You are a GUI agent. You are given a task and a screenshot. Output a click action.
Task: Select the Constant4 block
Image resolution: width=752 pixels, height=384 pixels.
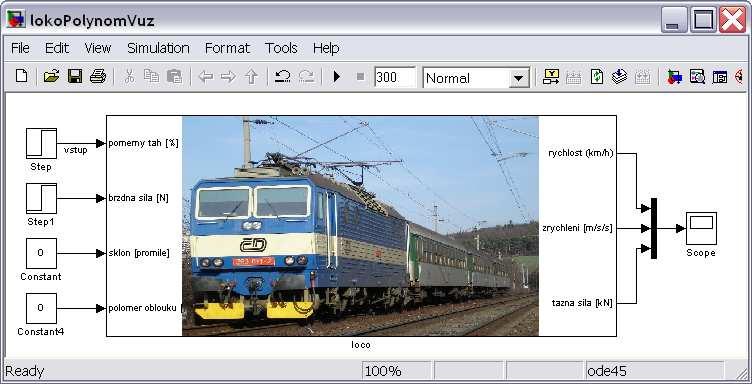(x=41, y=308)
